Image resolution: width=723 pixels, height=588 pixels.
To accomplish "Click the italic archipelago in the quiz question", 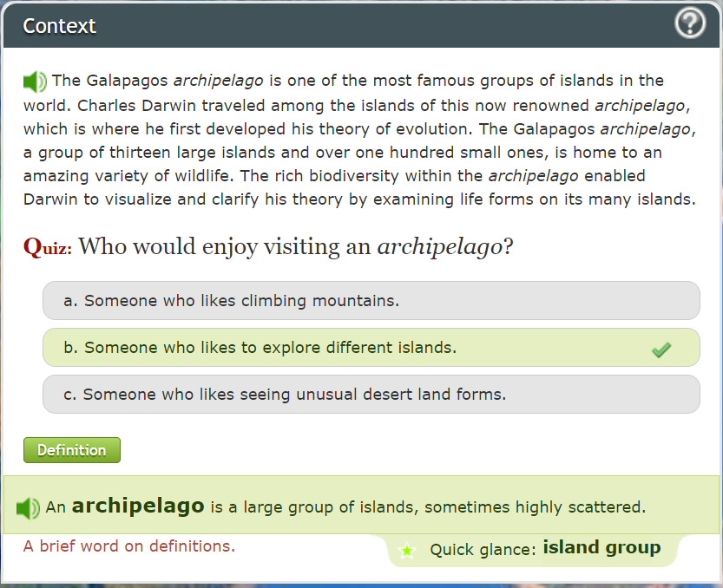I will click(x=439, y=247).
